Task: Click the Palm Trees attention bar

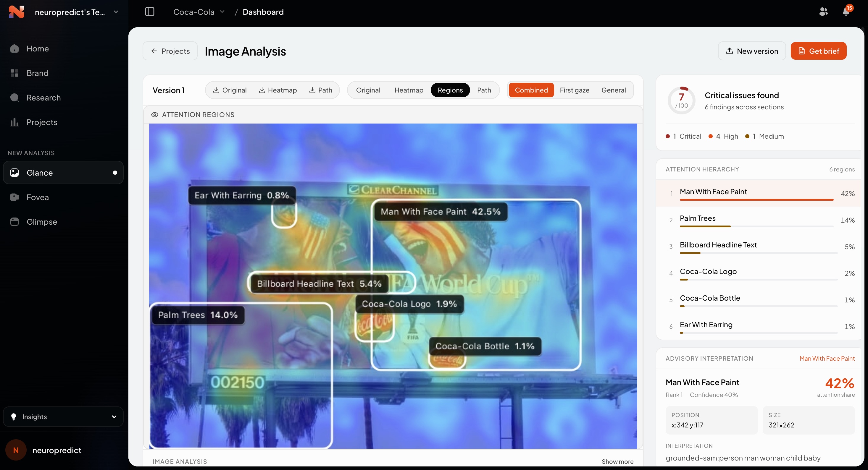Action: click(x=756, y=227)
